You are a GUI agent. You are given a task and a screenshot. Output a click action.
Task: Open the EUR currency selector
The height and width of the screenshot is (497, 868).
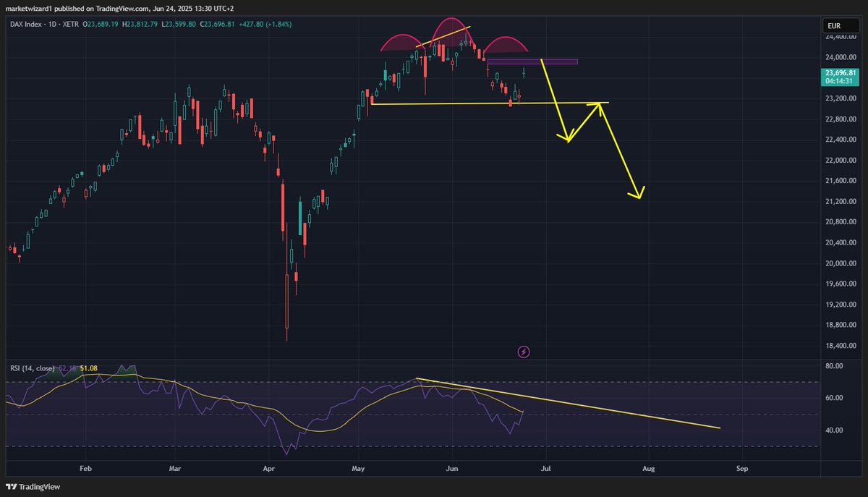(841, 26)
